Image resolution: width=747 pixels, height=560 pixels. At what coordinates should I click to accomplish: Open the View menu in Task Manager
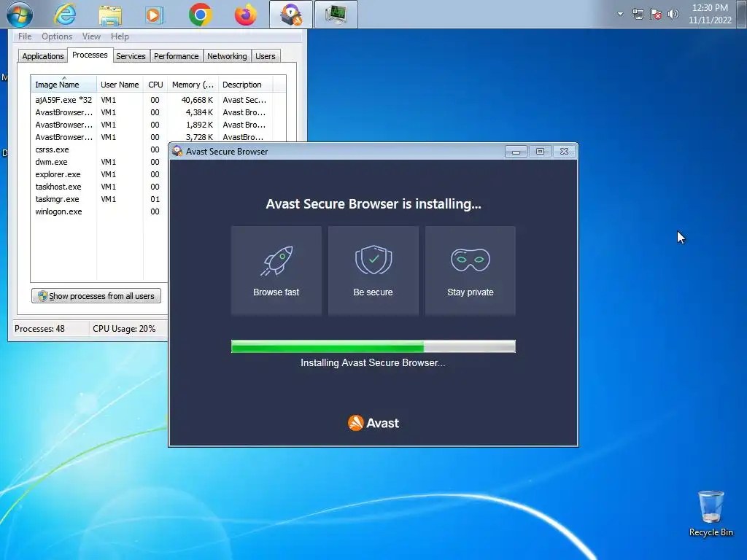pyautogui.click(x=91, y=36)
